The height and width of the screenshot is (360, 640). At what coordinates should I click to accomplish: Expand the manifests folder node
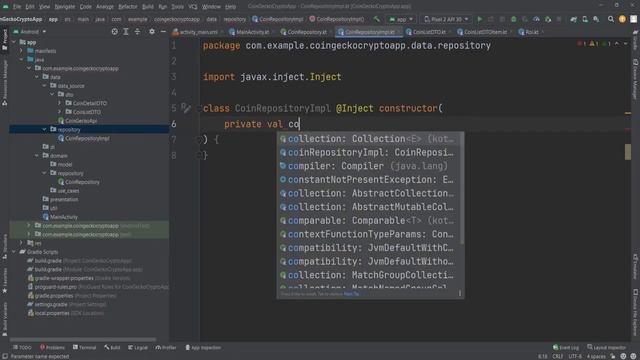(x=22, y=51)
